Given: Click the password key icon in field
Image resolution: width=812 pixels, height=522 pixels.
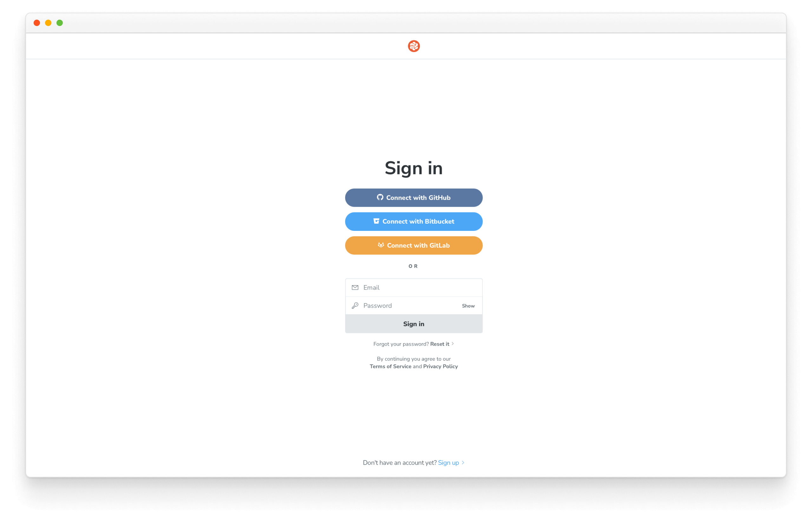Looking at the screenshot, I should click(x=355, y=305).
